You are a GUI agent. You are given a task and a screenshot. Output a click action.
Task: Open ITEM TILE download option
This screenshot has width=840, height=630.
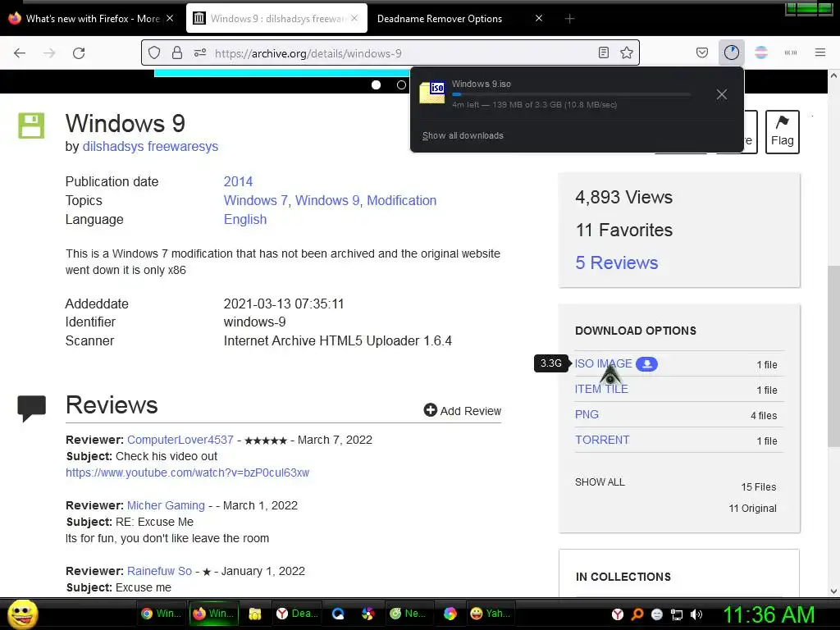click(x=601, y=389)
